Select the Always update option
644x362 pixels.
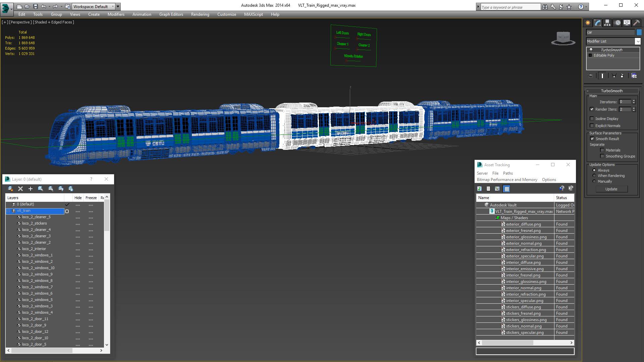pyautogui.click(x=594, y=170)
